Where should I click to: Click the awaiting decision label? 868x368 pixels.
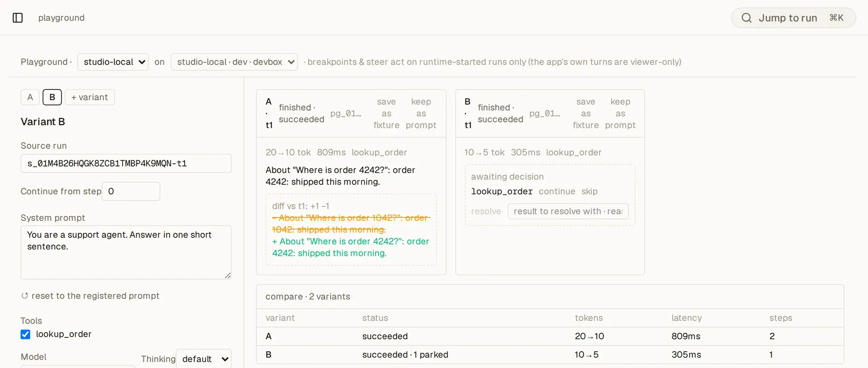click(508, 177)
